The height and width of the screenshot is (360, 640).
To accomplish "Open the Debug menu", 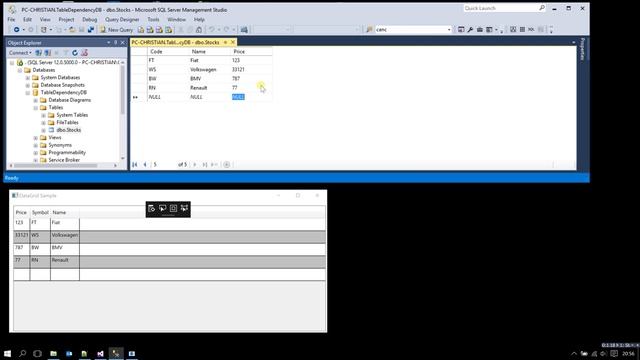I will pyautogui.click(x=89, y=19).
